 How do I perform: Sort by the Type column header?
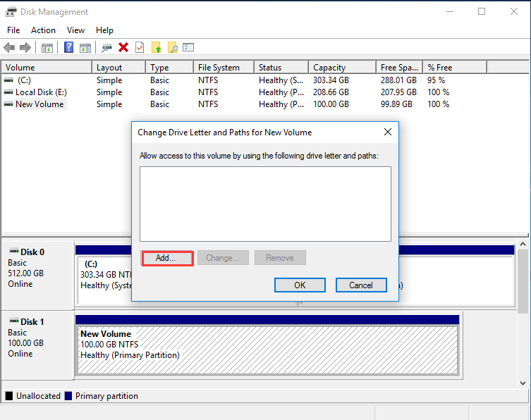170,68
